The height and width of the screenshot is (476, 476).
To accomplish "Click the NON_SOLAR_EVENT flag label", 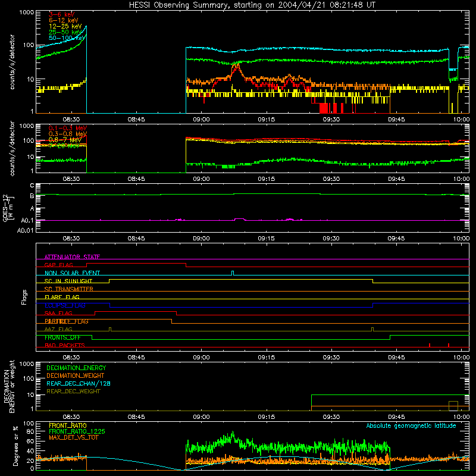I will [x=72, y=273].
